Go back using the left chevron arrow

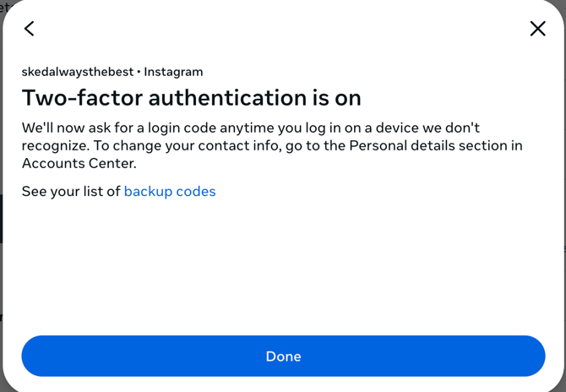[30, 29]
